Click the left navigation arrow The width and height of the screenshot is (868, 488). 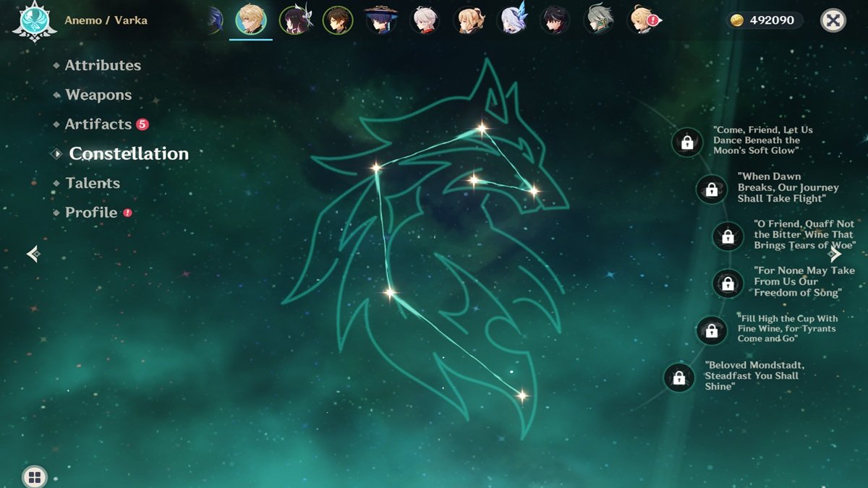click(x=33, y=254)
